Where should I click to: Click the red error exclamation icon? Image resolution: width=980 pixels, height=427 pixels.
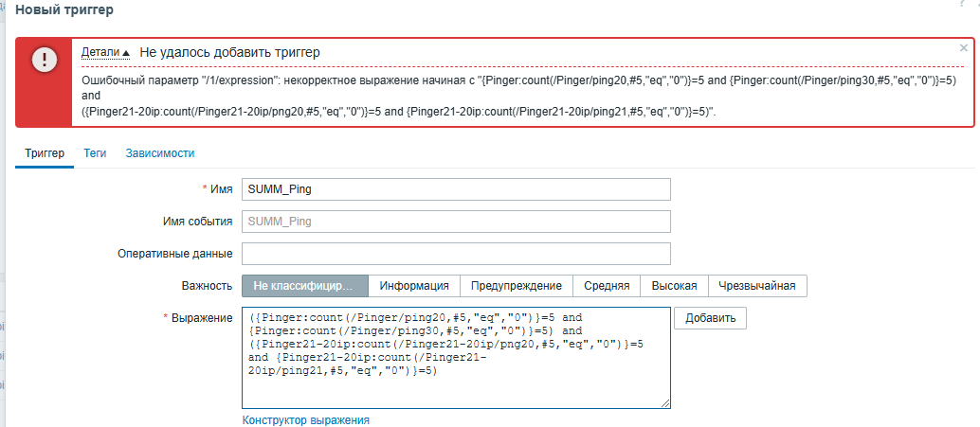(x=44, y=60)
